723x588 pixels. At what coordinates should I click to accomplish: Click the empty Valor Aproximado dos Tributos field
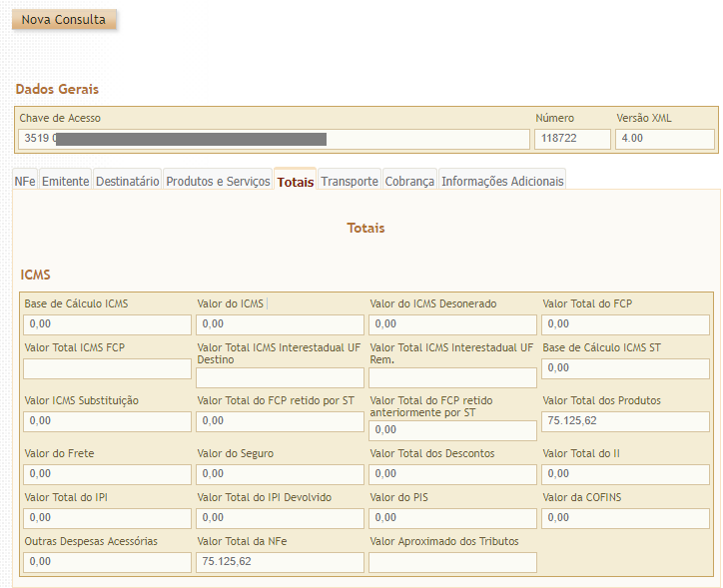[452, 562]
